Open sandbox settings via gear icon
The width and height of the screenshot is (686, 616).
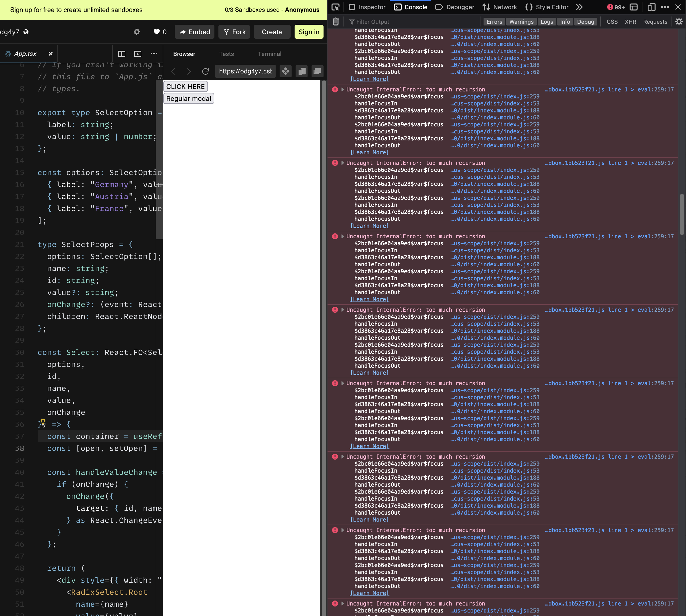click(137, 32)
